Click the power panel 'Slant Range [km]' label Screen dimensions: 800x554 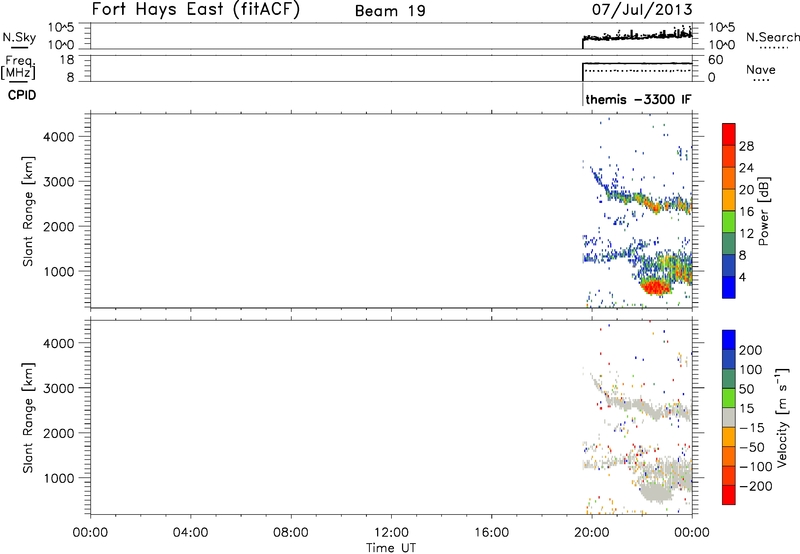(x=28, y=211)
